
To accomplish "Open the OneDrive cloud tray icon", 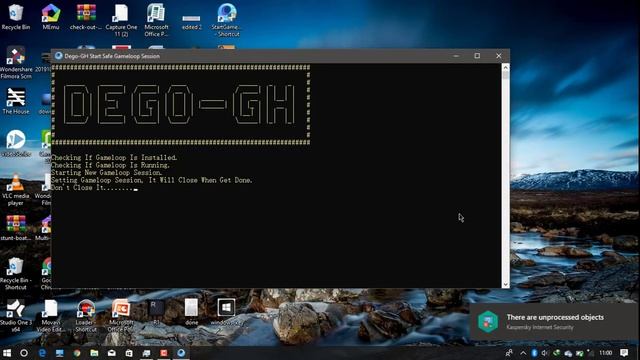I will click(568, 353).
